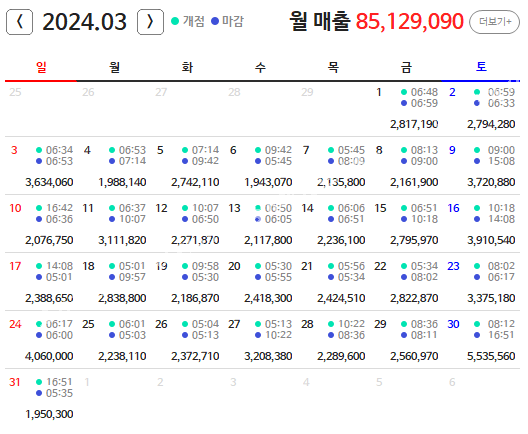528x434 pixels.
Task: Go to previous month with left arrow
Action: [x=20, y=22]
